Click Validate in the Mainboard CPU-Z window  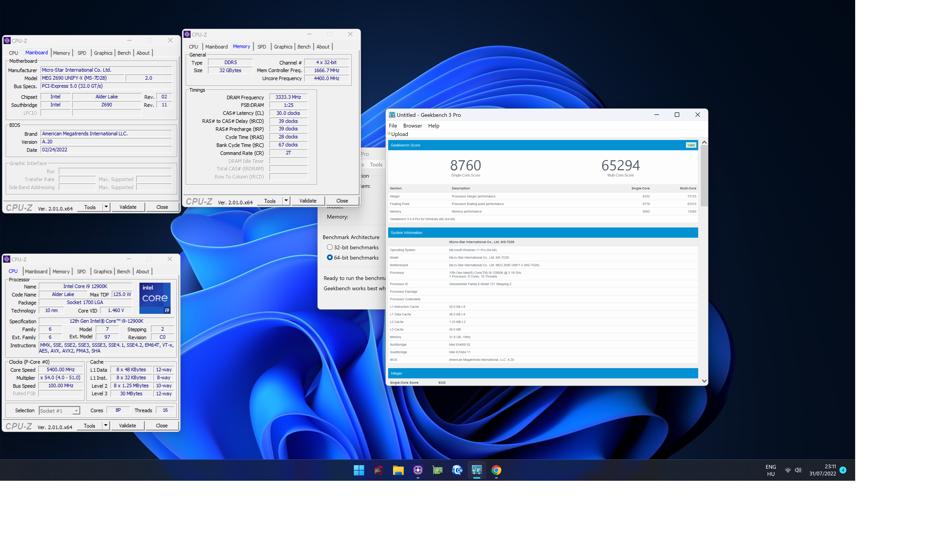click(128, 207)
